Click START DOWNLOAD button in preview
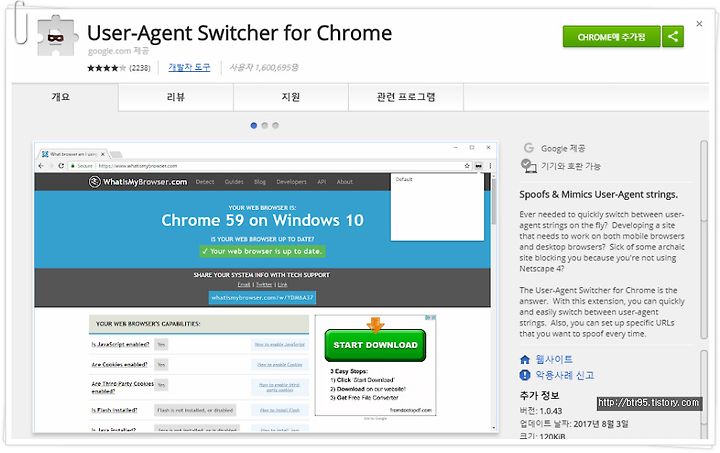The image size is (720, 453). point(375,345)
